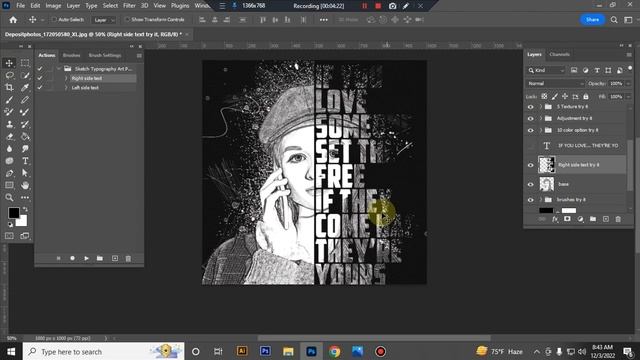Open the layer filter Kind dropdown
This screenshot has height=360, width=640.
(x=546, y=70)
